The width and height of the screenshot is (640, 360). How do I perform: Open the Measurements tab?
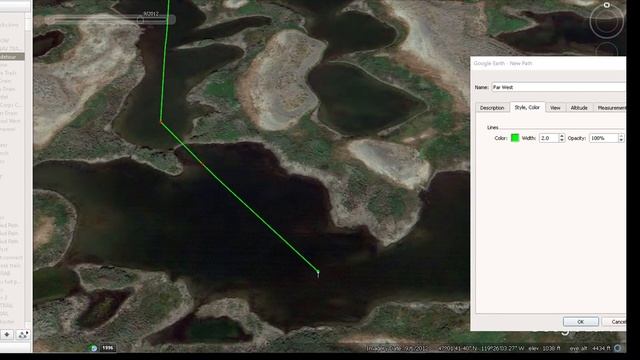(610, 108)
